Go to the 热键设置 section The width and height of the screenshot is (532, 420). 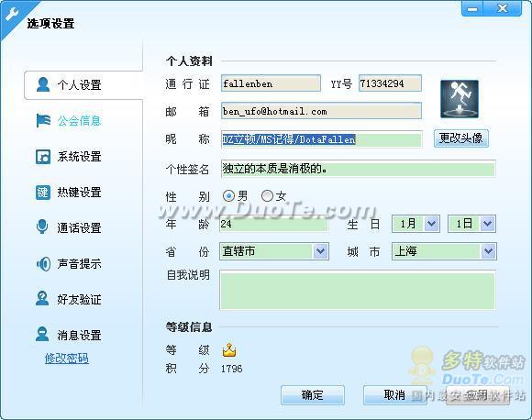click(x=80, y=193)
